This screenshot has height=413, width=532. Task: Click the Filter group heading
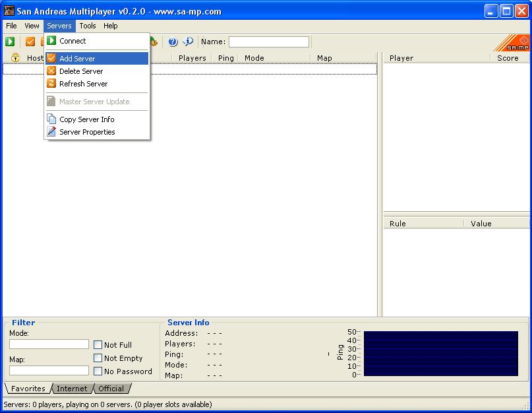click(x=24, y=323)
